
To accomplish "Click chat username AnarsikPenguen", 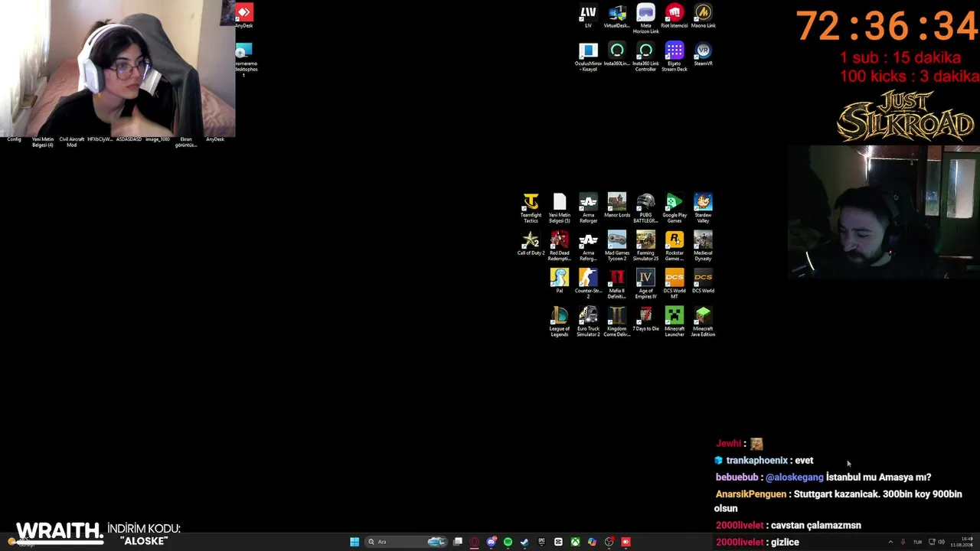I will [750, 494].
